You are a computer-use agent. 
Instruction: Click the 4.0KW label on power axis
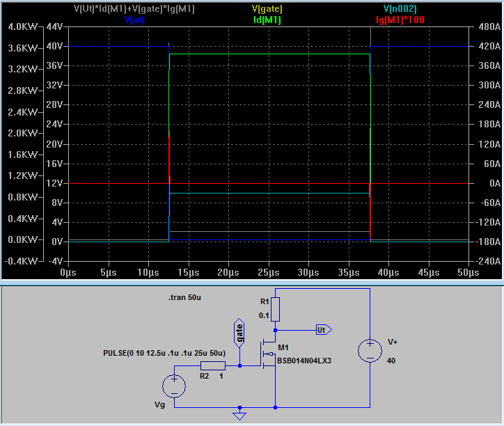coord(22,26)
